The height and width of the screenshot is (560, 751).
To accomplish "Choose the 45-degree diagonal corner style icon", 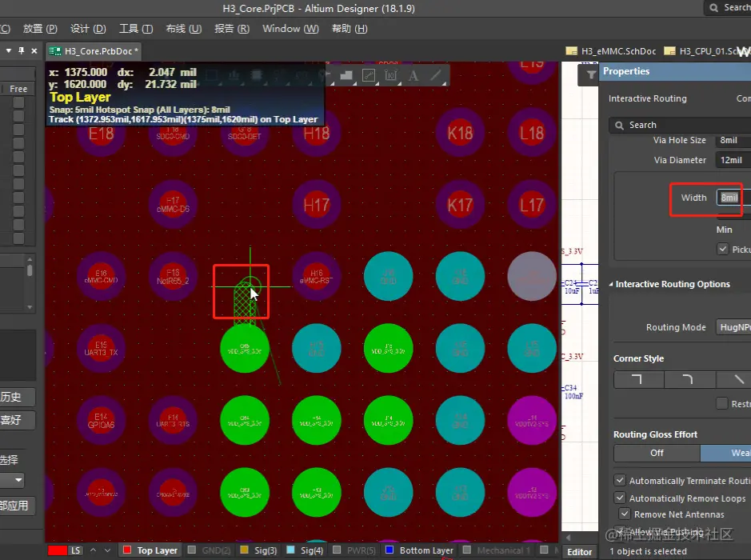I will [x=735, y=379].
